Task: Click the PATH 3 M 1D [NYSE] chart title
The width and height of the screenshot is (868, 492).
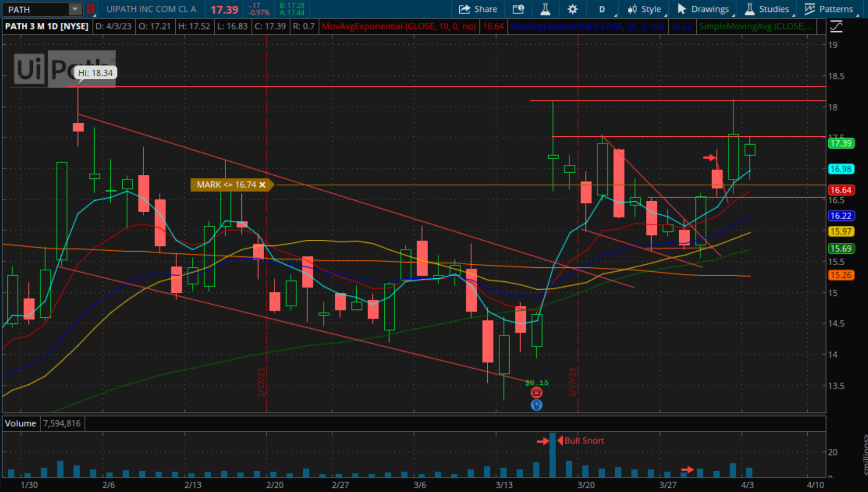Action: pyautogui.click(x=47, y=26)
